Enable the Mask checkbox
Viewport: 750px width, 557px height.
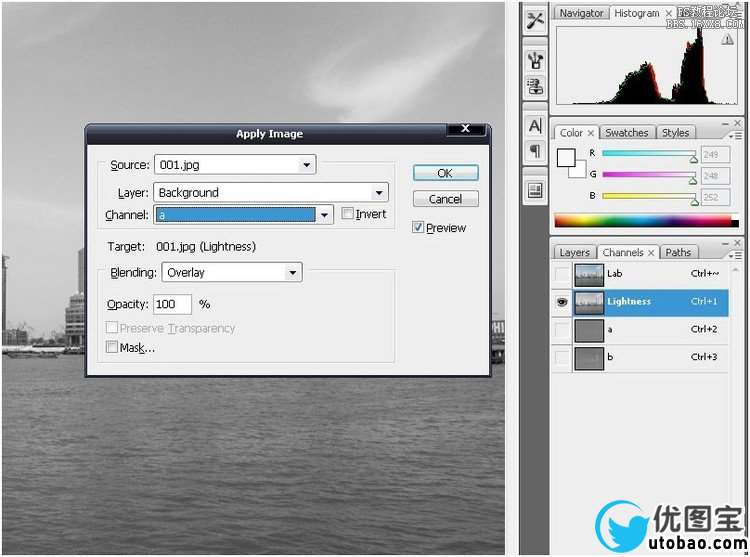tap(111, 347)
